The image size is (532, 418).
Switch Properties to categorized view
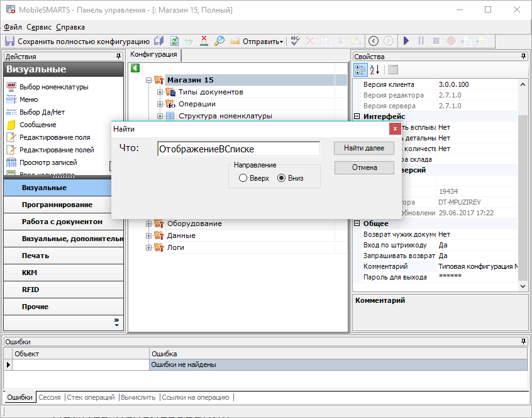(360, 70)
